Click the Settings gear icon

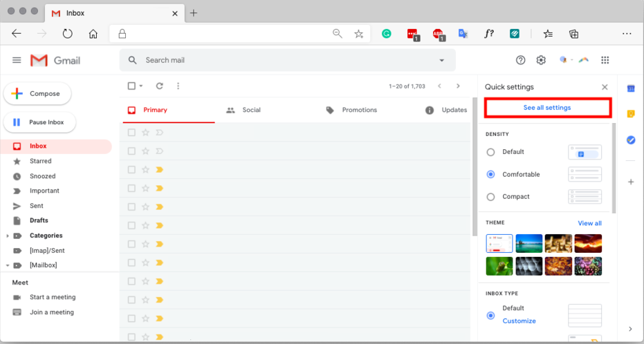click(541, 60)
